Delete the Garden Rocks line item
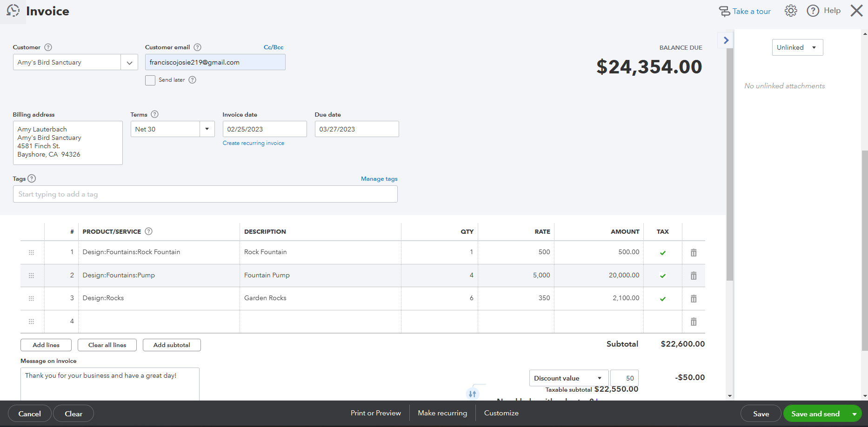This screenshot has width=868, height=427. pos(694,298)
